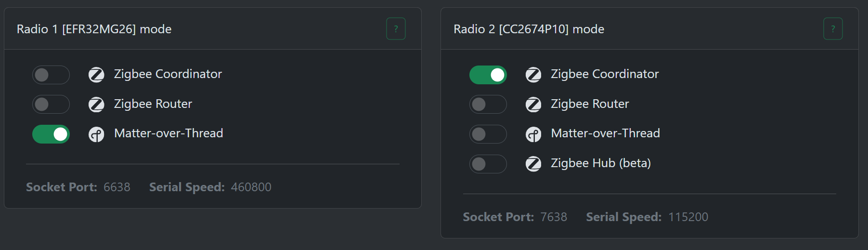
Task: Click the Zigbee Hub (beta) label
Action: tap(601, 163)
